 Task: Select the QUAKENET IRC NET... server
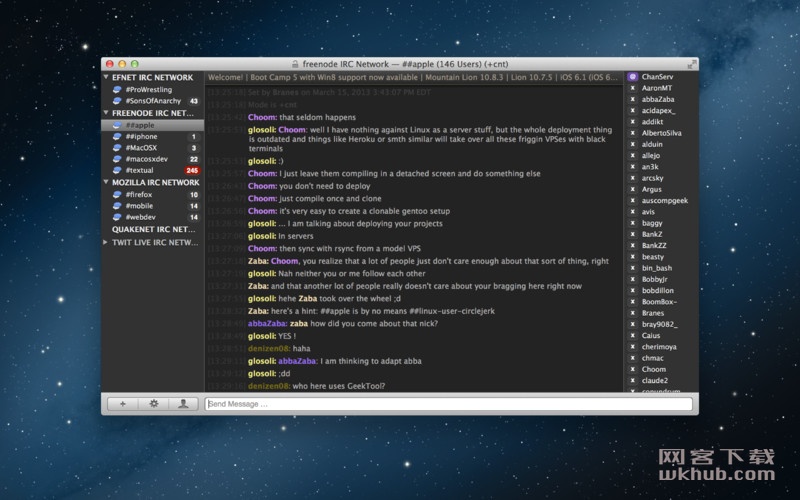pyautogui.click(x=153, y=230)
